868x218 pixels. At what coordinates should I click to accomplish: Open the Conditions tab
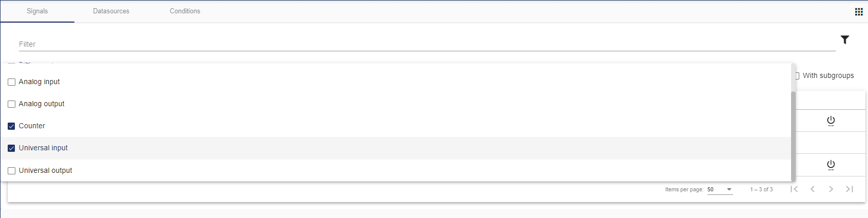(185, 11)
